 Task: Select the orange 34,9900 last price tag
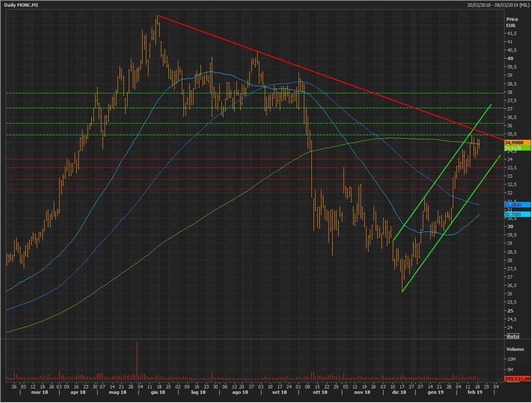(x=517, y=143)
